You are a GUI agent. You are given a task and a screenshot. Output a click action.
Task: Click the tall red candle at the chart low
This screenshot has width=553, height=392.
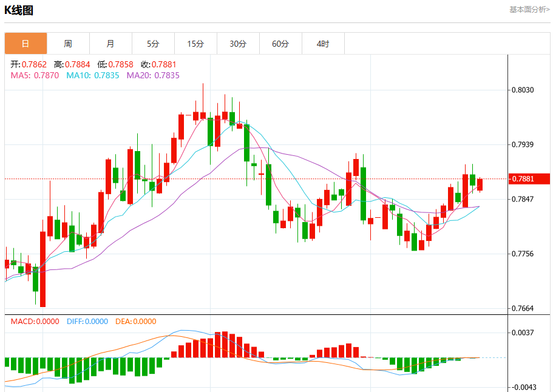(x=42, y=269)
